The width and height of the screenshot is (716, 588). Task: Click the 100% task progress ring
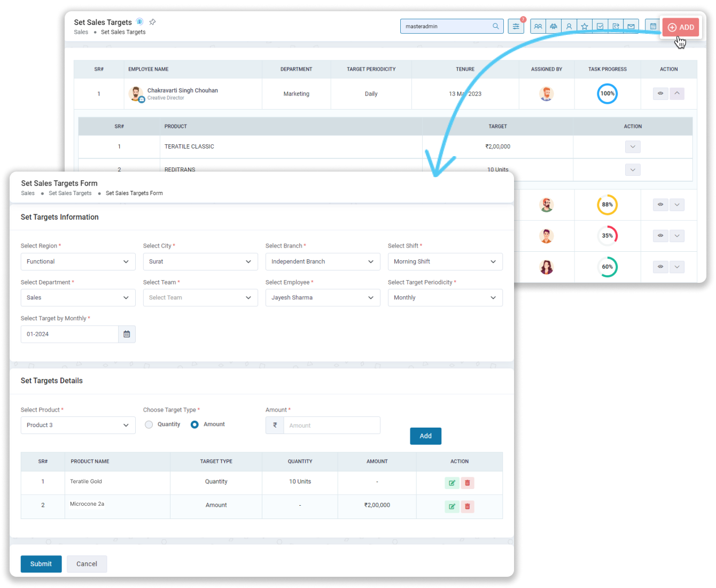click(607, 94)
